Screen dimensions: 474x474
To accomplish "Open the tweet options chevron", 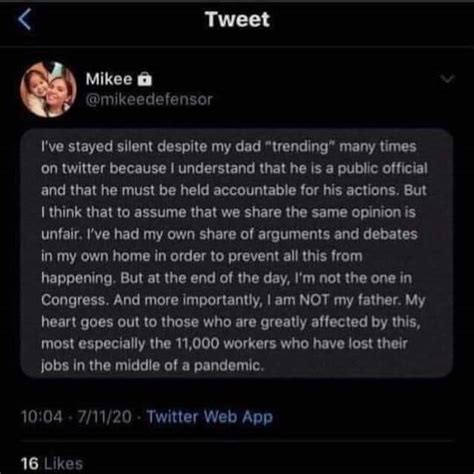I will pyautogui.click(x=447, y=79).
